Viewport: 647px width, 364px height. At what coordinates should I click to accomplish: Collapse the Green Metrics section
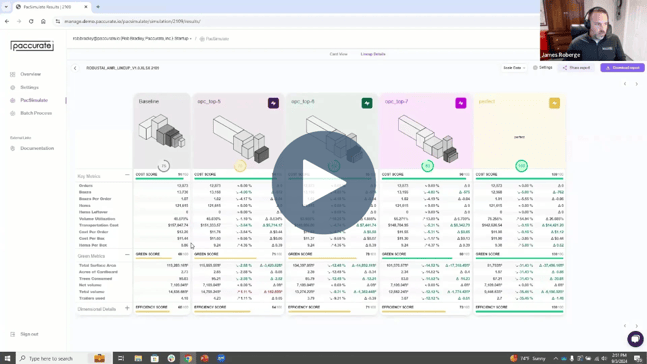[x=127, y=255]
